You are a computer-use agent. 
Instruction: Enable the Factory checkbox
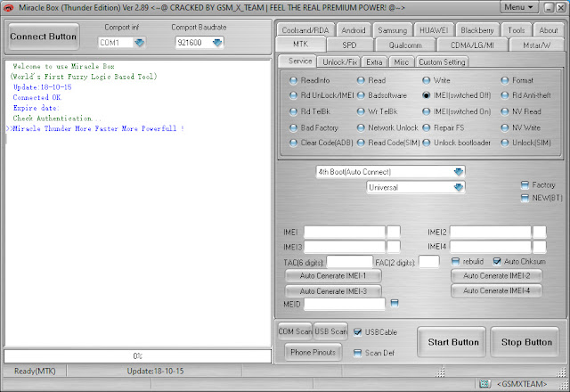tap(525, 185)
